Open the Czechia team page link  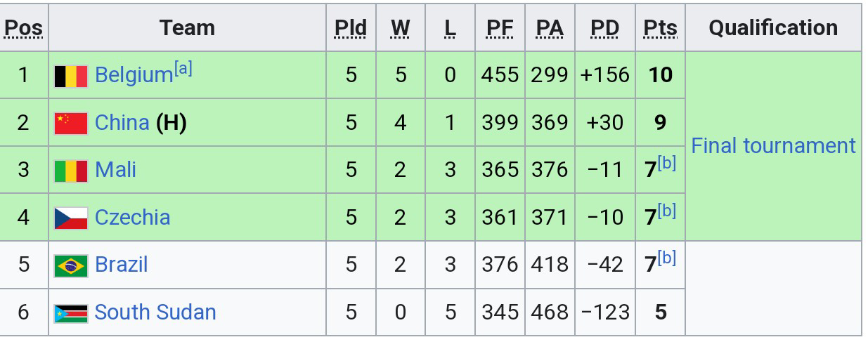(x=132, y=218)
